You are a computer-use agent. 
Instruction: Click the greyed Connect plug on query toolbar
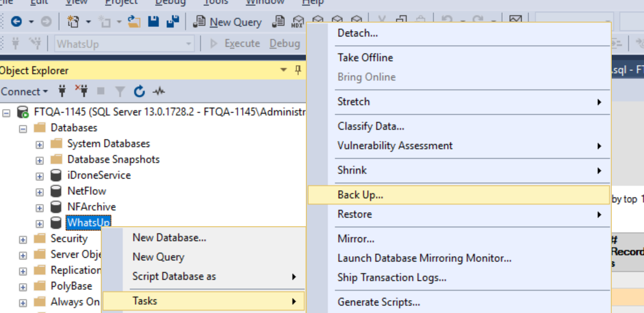point(16,43)
